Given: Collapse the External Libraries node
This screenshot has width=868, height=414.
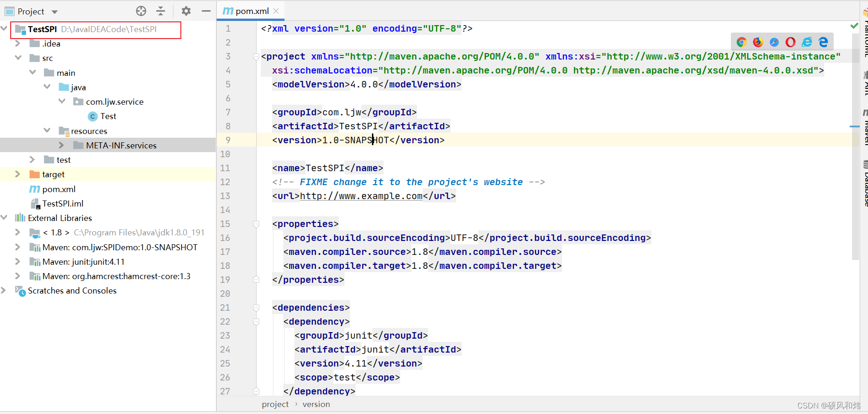Looking at the screenshot, I should [4, 217].
